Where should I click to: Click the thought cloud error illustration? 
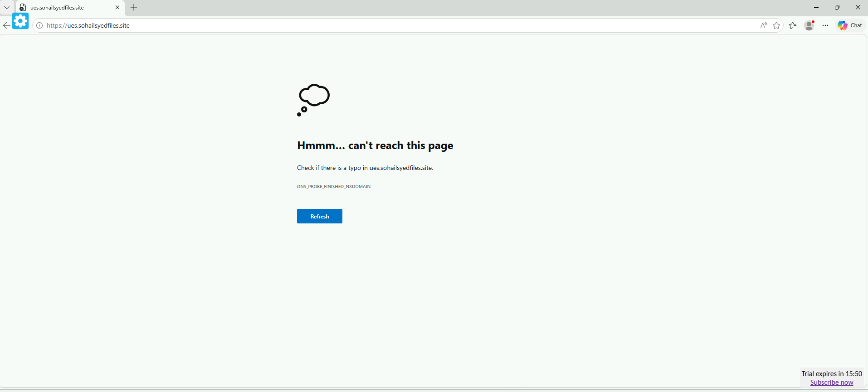[313, 100]
